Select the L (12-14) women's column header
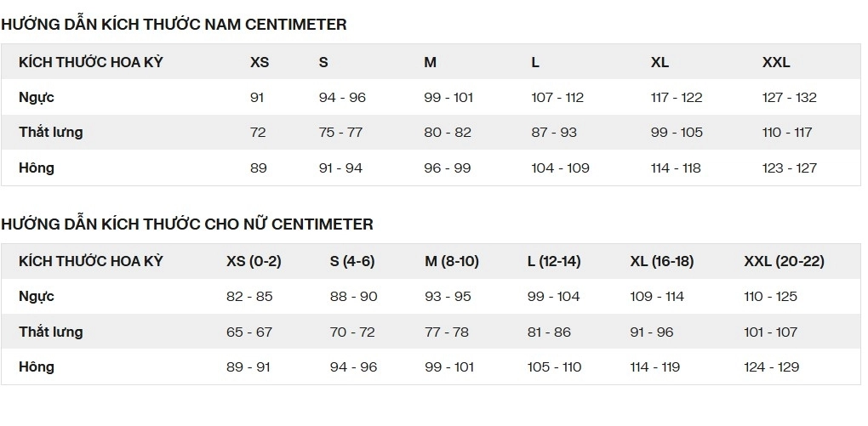The height and width of the screenshot is (426, 868). pyautogui.click(x=554, y=261)
